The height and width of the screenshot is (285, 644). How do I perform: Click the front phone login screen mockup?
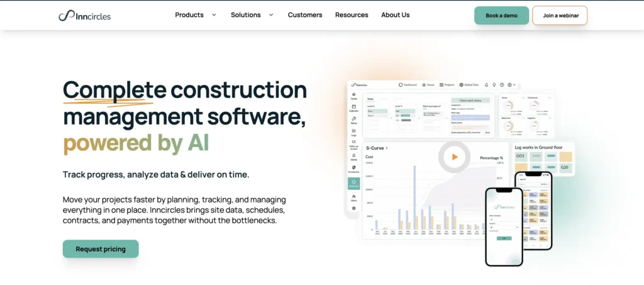click(504, 226)
